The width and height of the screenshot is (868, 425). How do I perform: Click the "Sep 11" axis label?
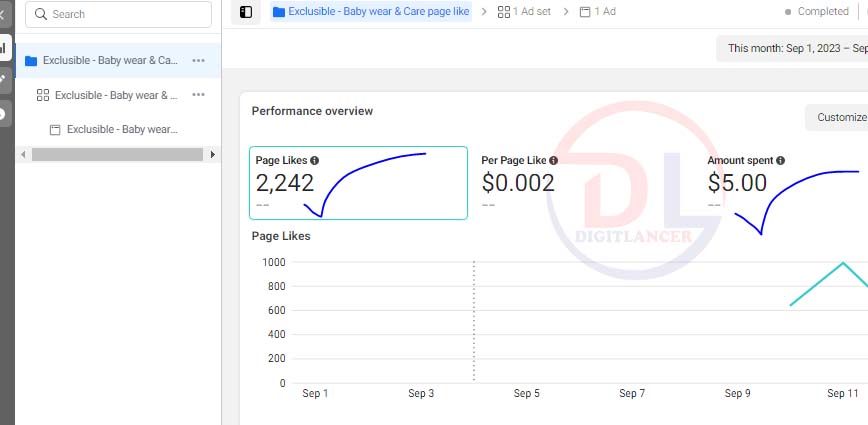tap(843, 393)
